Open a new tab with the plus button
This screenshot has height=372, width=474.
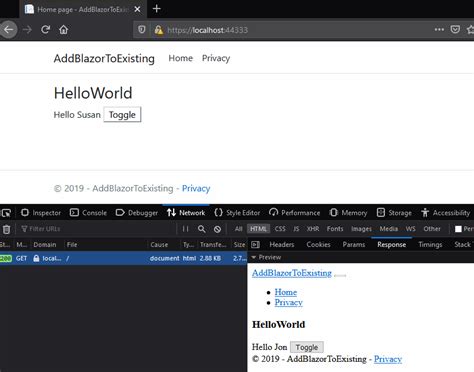(156, 9)
